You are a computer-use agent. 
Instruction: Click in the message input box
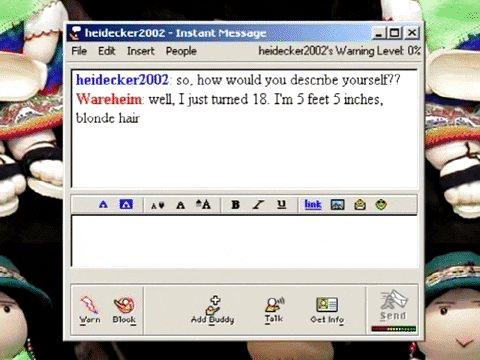[244, 241]
